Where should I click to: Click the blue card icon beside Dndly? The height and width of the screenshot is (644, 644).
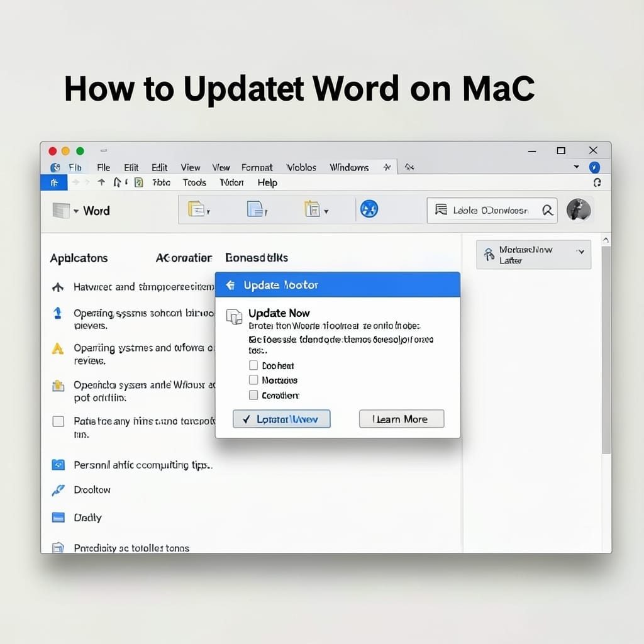pyautogui.click(x=58, y=518)
